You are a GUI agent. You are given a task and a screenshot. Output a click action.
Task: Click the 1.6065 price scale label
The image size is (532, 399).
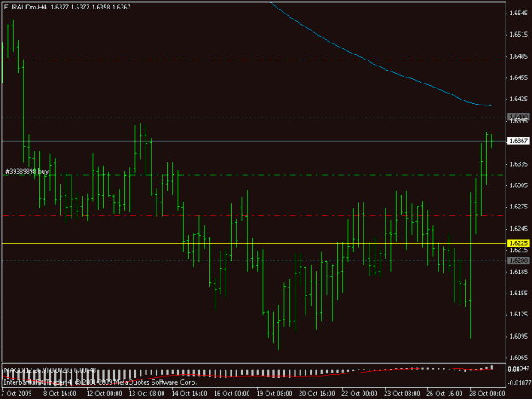pos(518,357)
